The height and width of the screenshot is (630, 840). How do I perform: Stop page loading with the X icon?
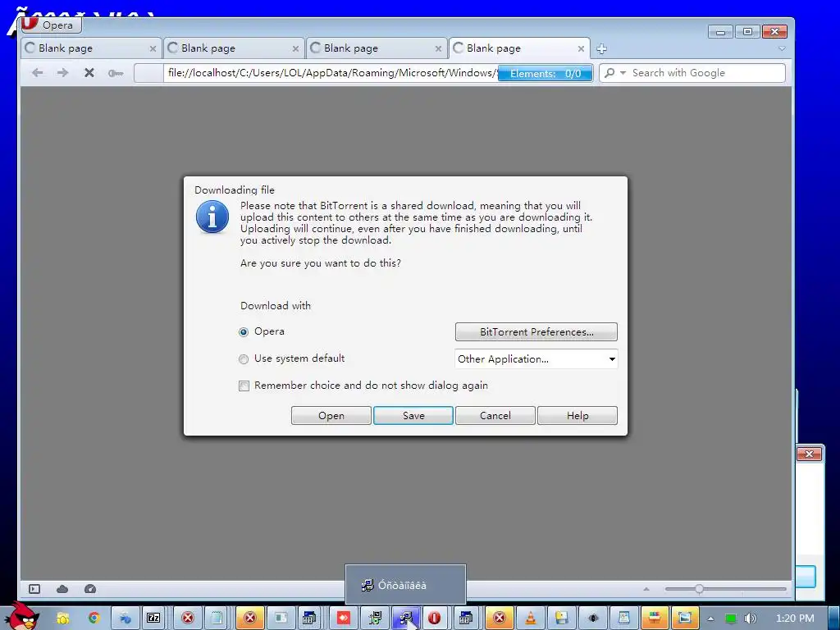tap(89, 72)
